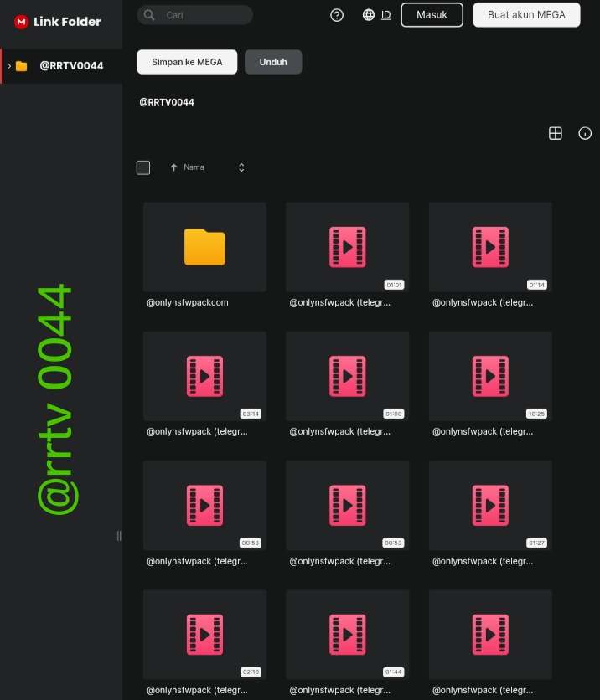Click the Masuk login button
The width and height of the screenshot is (600, 700).
(432, 15)
